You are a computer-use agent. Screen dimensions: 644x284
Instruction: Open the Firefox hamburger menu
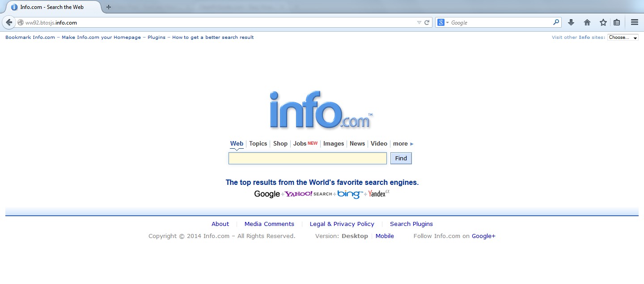pos(634,22)
